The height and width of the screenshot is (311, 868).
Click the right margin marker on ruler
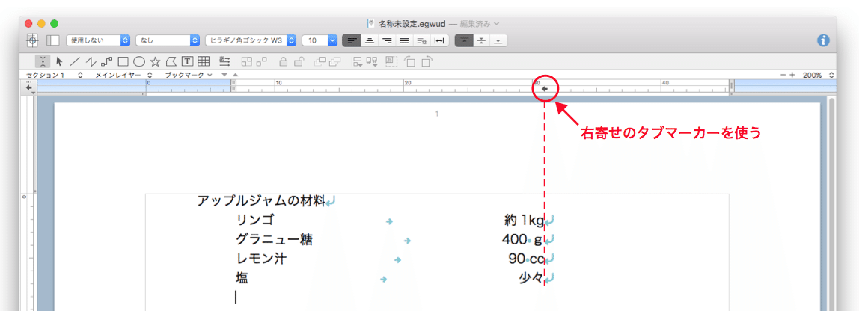(x=731, y=86)
